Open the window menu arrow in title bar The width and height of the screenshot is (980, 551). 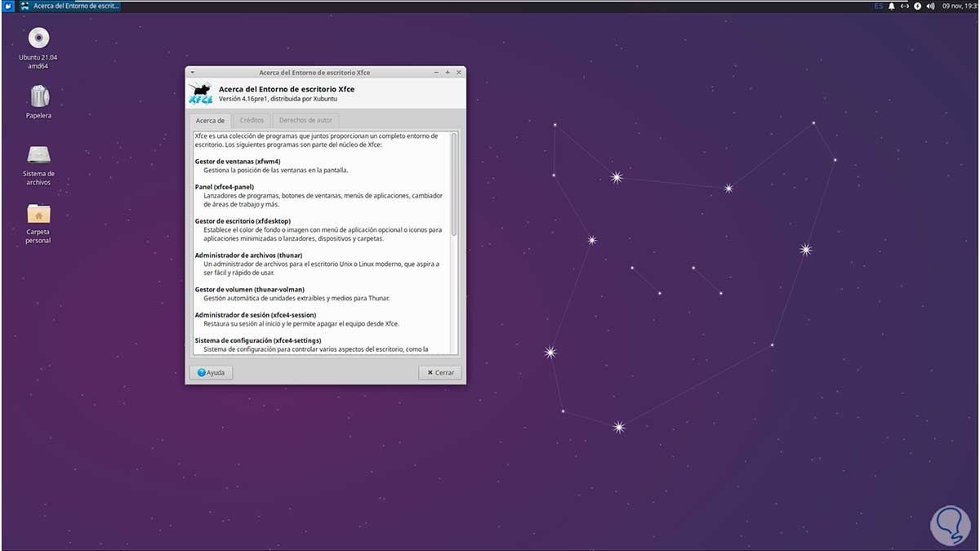(192, 73)
